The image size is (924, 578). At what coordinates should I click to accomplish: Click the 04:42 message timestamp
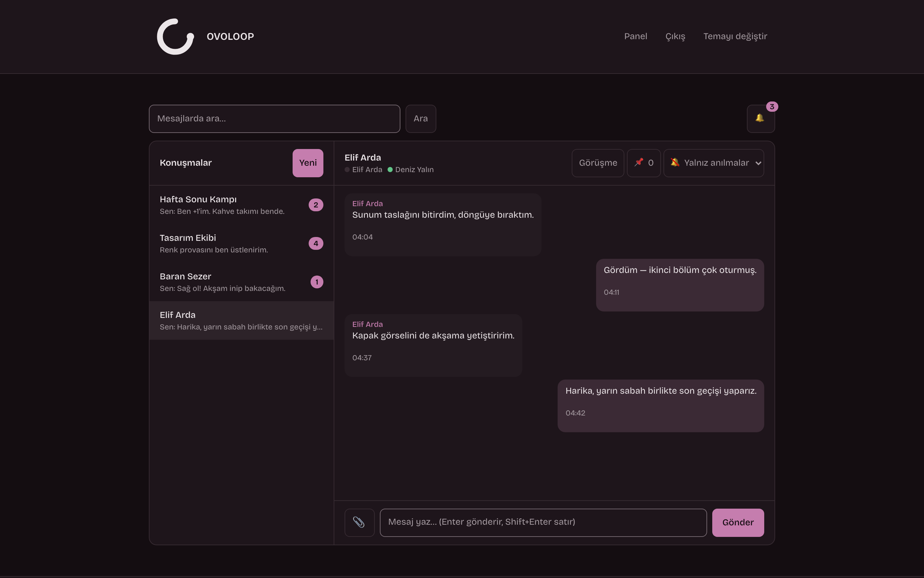coord(575,413)
